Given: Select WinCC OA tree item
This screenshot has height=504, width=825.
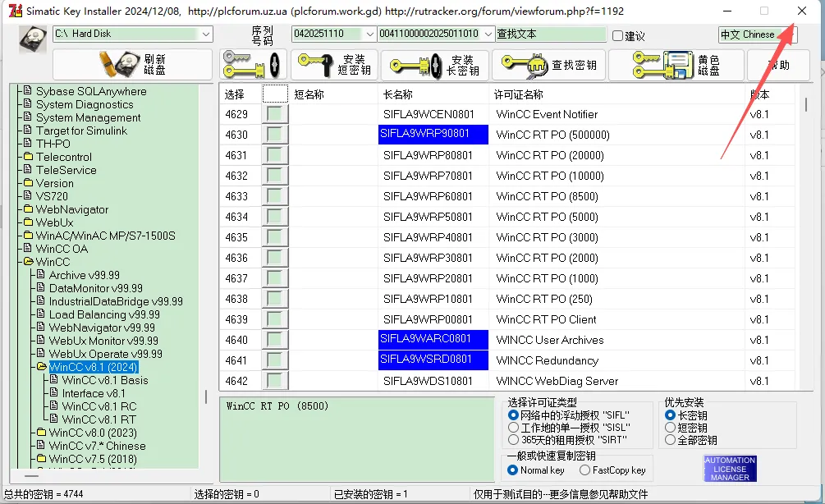Looking at the screenshot, I should coord(62,249).
